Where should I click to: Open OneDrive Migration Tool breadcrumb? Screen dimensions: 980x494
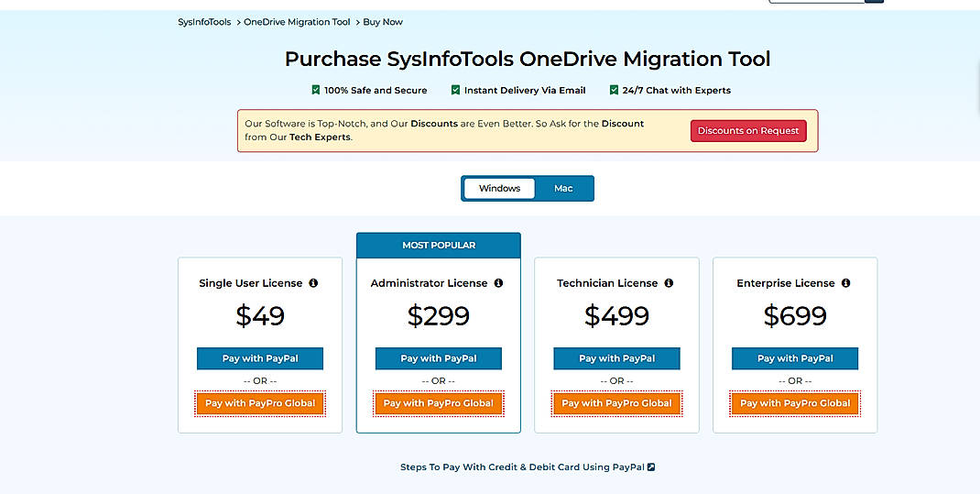point(297,22)
